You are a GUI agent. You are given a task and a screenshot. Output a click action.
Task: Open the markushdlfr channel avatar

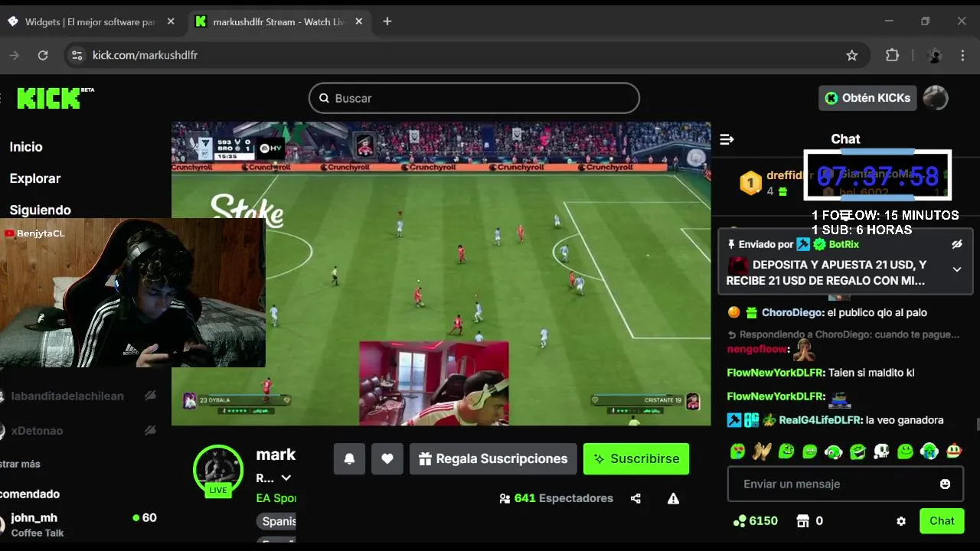point(218,470)
